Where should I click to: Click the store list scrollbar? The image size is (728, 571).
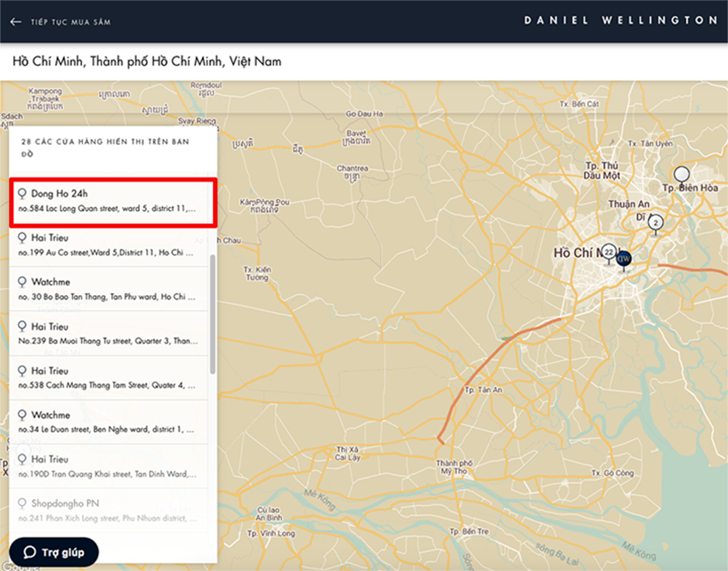coord(213,314)
